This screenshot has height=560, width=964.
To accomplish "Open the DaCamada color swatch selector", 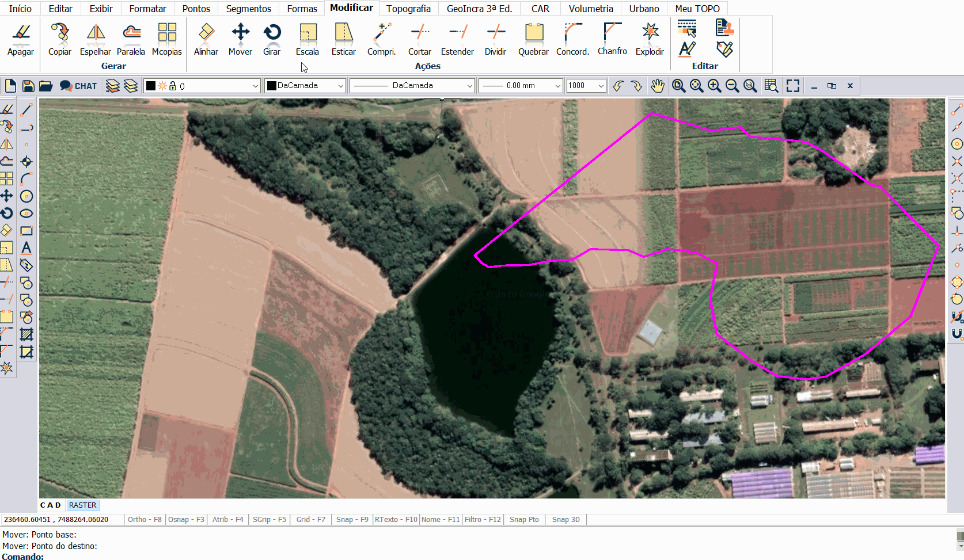I will (305, 86).
